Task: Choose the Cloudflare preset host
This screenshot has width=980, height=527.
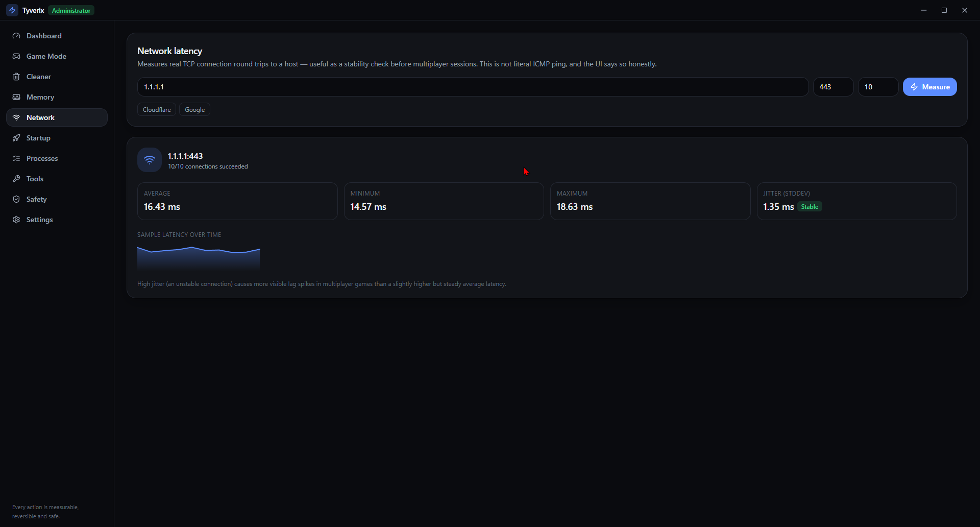Action: 157,110
